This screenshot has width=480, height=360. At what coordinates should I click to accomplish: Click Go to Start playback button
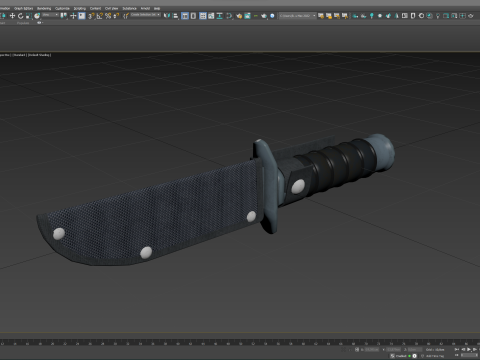pyautogui.click(x=457, y=350)
